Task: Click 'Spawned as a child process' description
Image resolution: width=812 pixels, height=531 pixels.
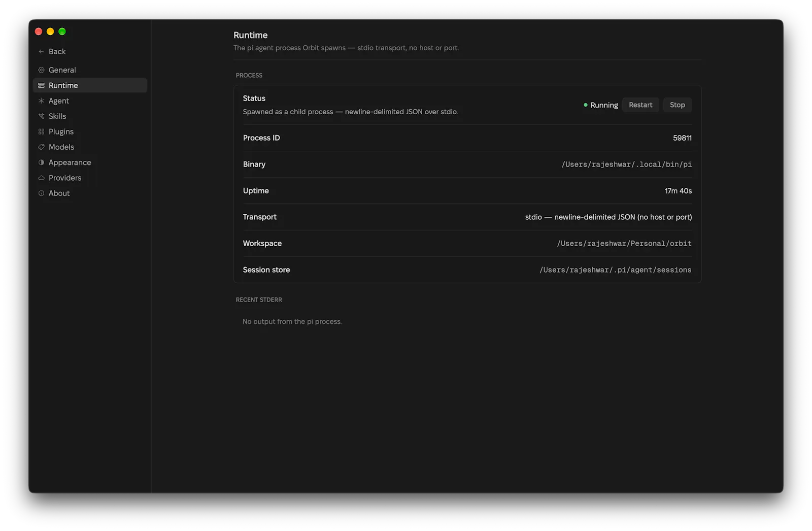Action: click(x=350, y=112)
